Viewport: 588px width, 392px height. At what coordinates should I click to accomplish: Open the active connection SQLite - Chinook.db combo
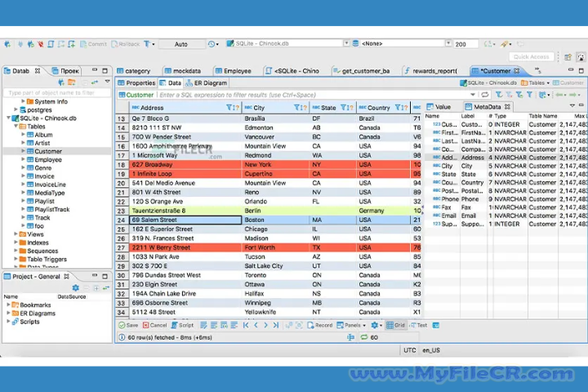click(288, 43)
